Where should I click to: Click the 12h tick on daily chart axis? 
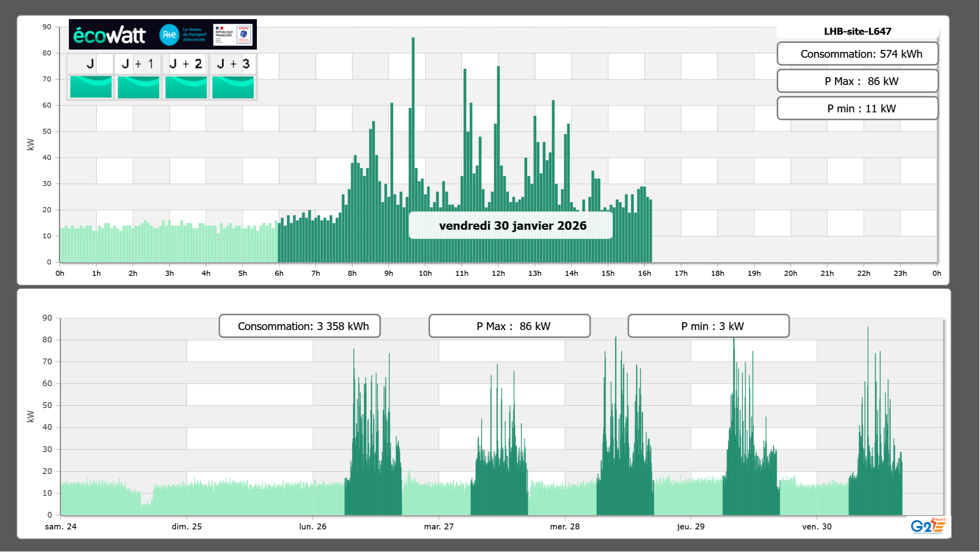pos(498,273)
